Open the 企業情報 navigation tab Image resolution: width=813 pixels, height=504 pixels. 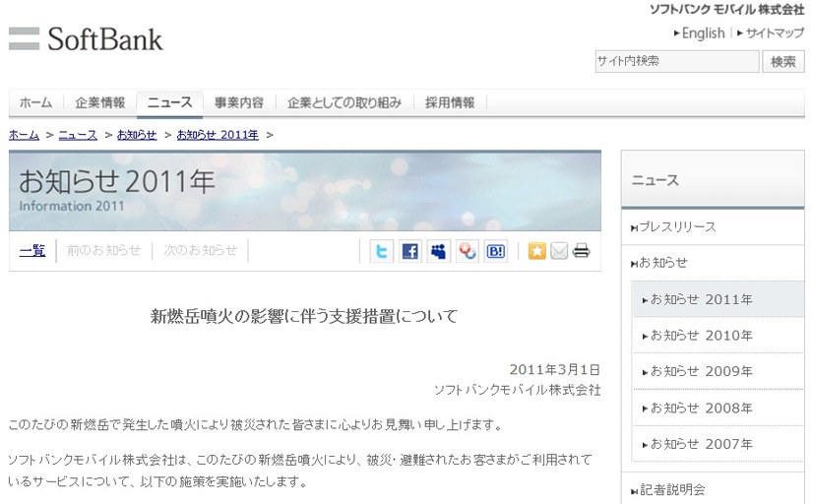click(x=100, y=102)
